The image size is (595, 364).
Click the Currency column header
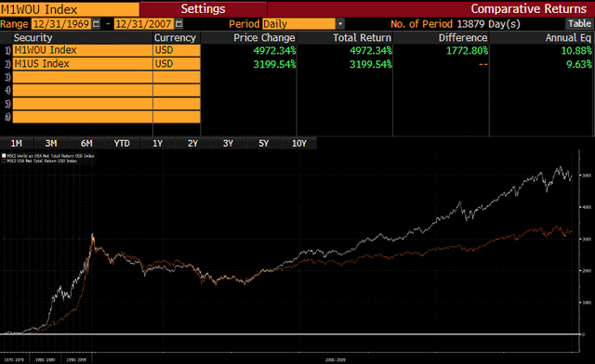click(175, 38)
